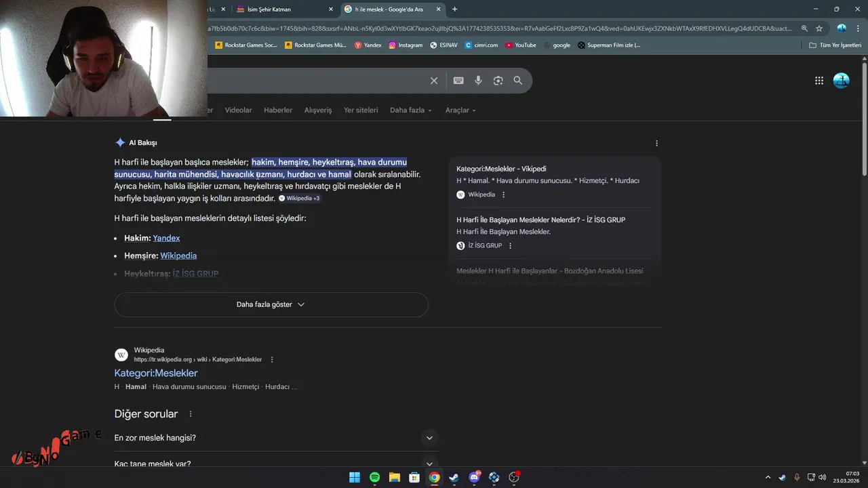Open the volume control in system tray
868x488 pixels.
[x=823, y=478]
